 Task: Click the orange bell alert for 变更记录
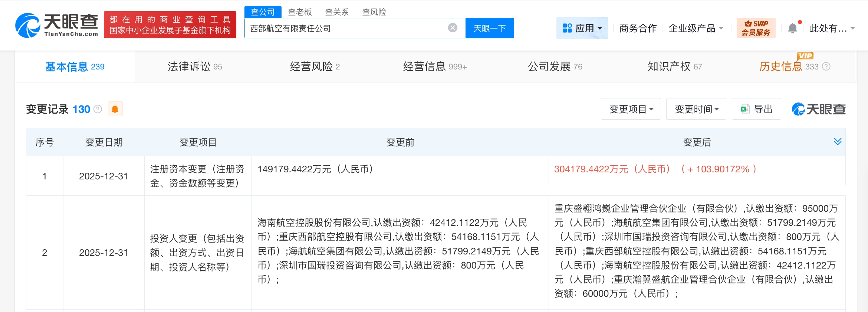coord(115,109)
